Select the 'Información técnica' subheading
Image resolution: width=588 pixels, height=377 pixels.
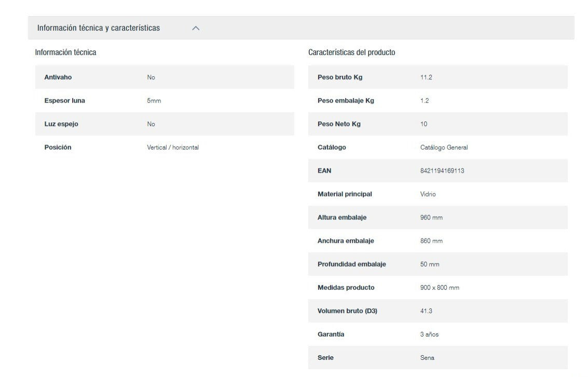(65, 52)
